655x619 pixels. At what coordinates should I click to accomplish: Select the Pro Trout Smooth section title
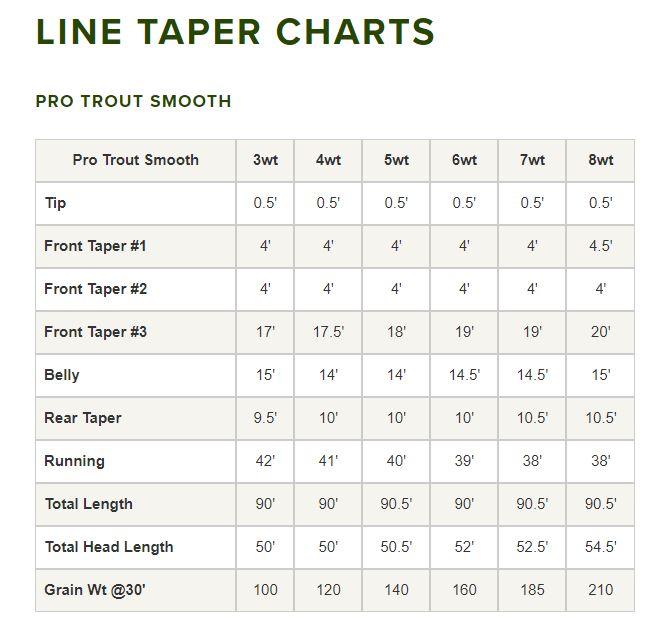click(133, 101)
